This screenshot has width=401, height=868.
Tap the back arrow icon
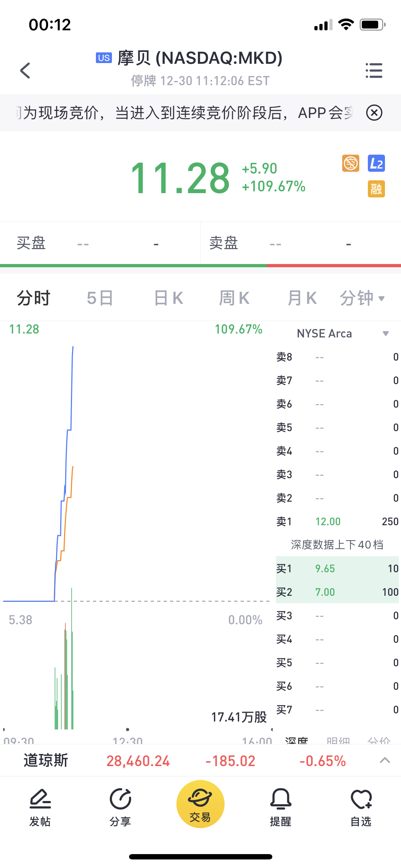click(25, 70)
